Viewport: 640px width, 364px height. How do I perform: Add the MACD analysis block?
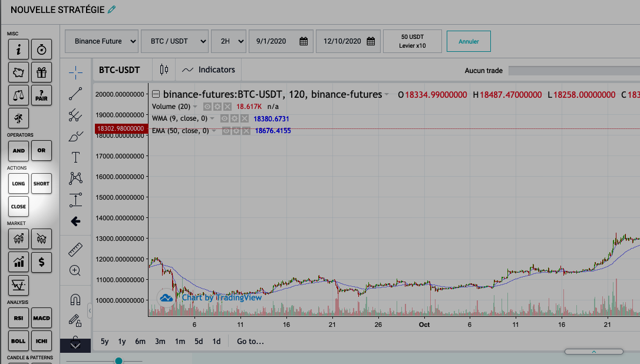pos(42,318)
